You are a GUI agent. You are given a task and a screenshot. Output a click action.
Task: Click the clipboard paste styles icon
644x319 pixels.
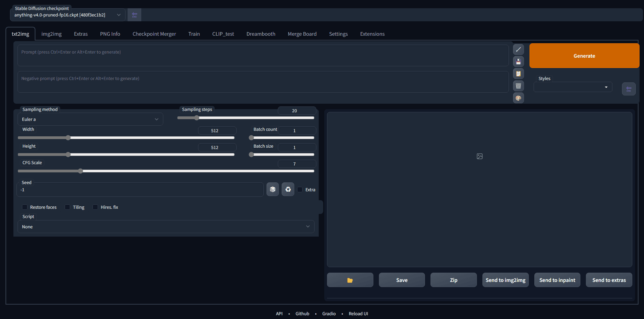(518, 74)
